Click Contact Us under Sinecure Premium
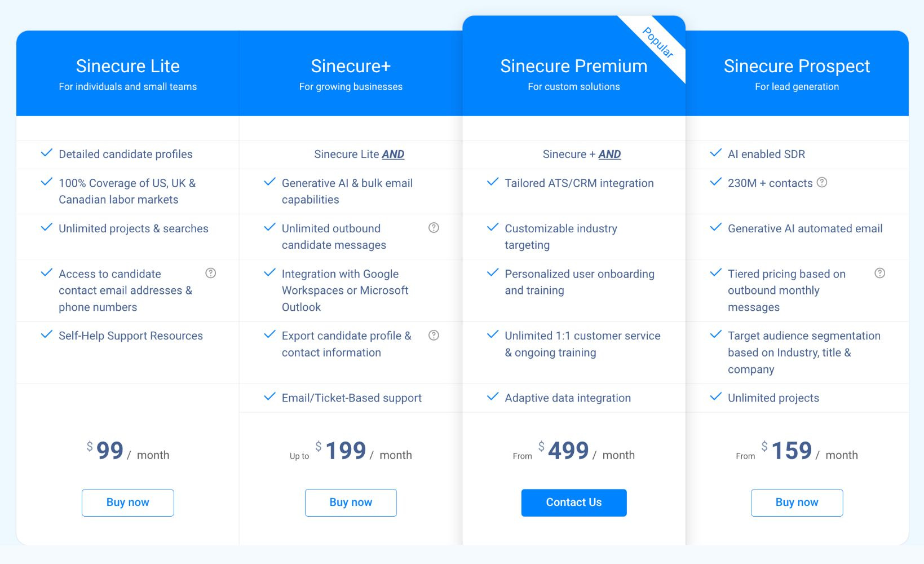 [x=573, y=502]
